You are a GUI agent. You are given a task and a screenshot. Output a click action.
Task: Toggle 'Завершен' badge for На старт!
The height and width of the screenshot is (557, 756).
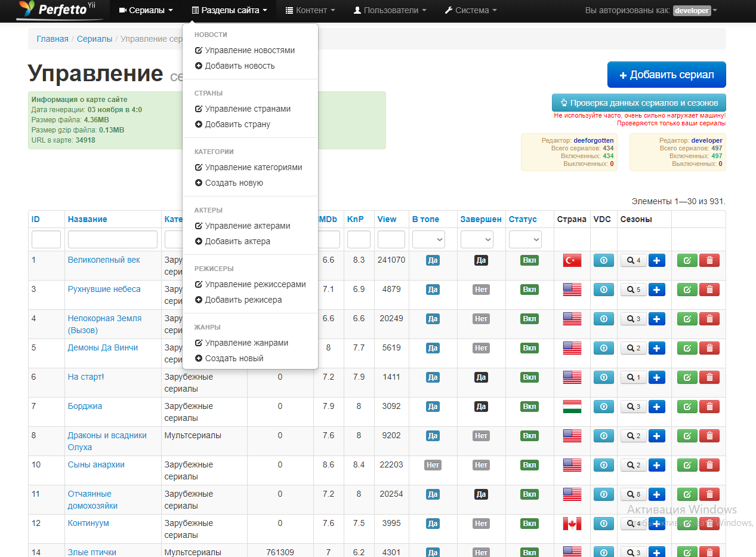point(481,377)
